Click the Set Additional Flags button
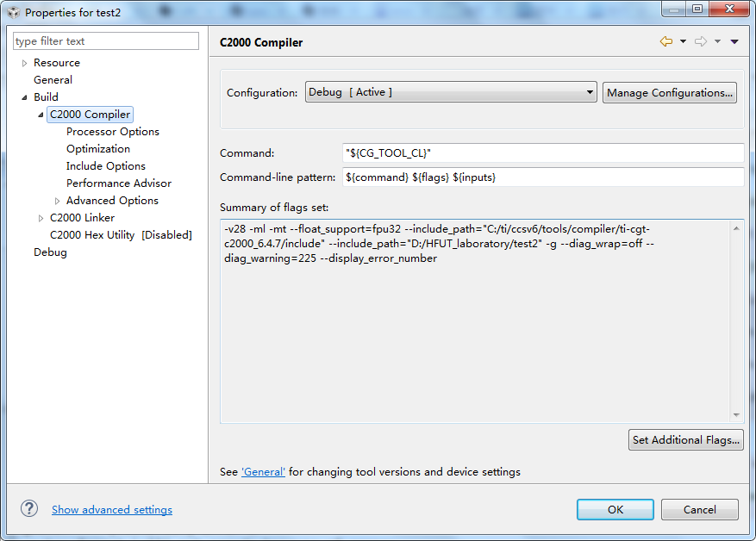Viewport: 756px width, 541px height. pyautogui.click(x=685, y=439)
